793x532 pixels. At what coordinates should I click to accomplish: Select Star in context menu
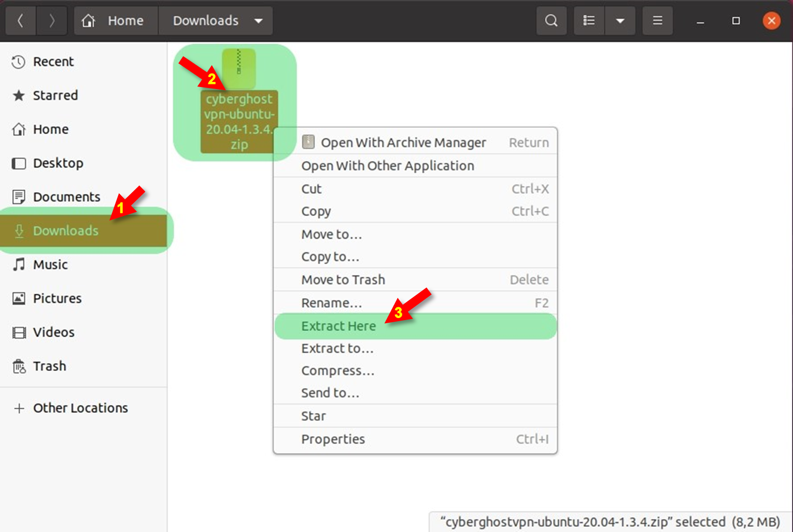click(x=415, y=416)
